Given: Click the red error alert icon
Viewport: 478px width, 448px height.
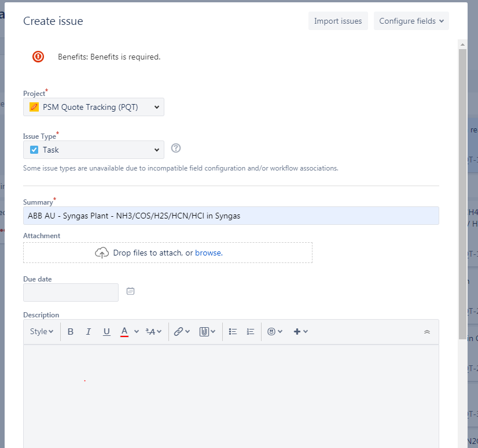Looking at the screenshot, I should pos(38,57).
